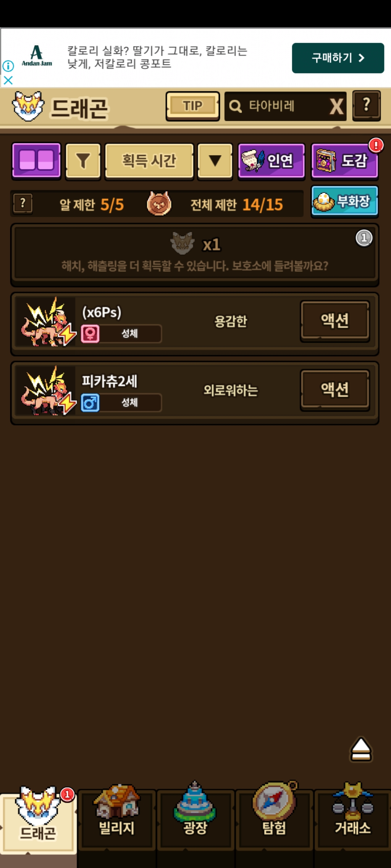Open the 도감 book encyclopedia
This screenshot has width=391, height=868.
[345, 161]
